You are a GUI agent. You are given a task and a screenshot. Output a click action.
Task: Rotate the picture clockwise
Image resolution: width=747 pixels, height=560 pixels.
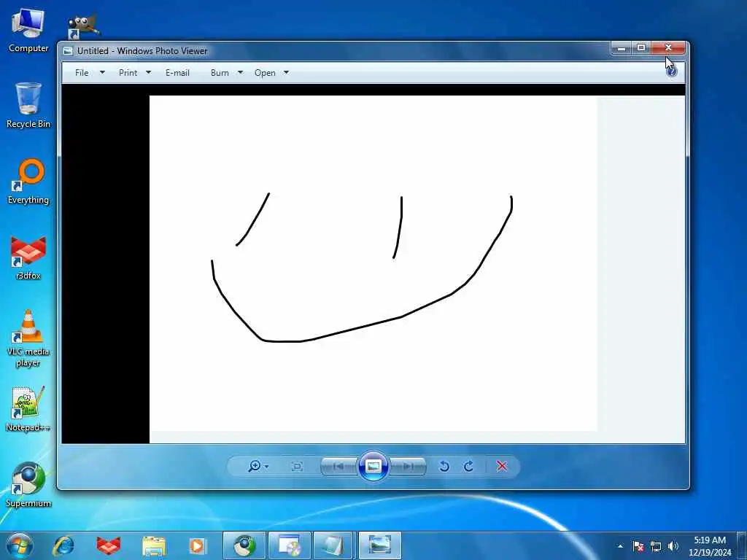click(469, 466)
